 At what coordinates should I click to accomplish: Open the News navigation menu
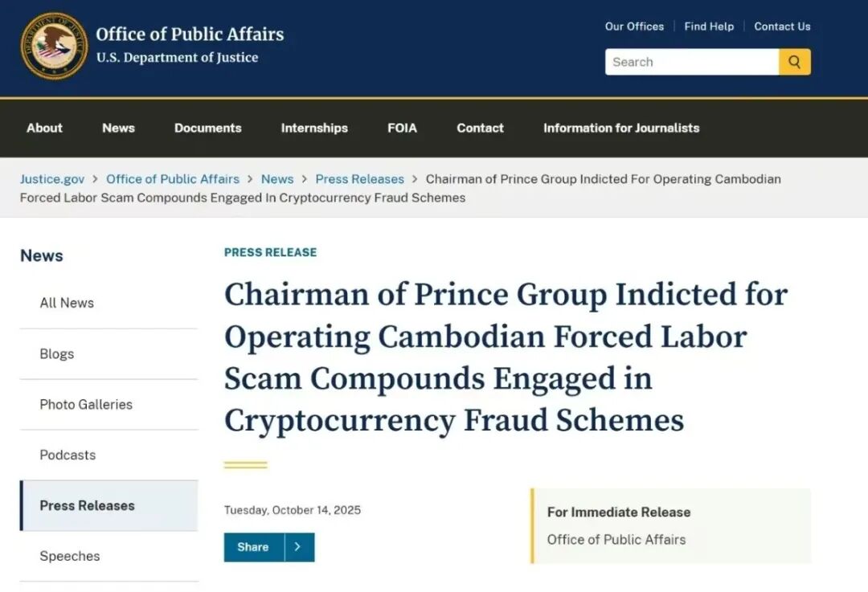coord(118,128)
